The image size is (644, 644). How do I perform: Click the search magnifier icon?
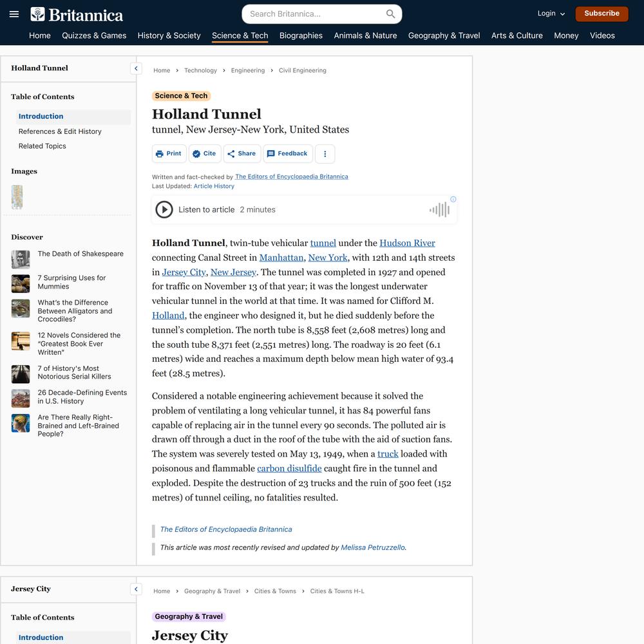(x=391, y=14)
